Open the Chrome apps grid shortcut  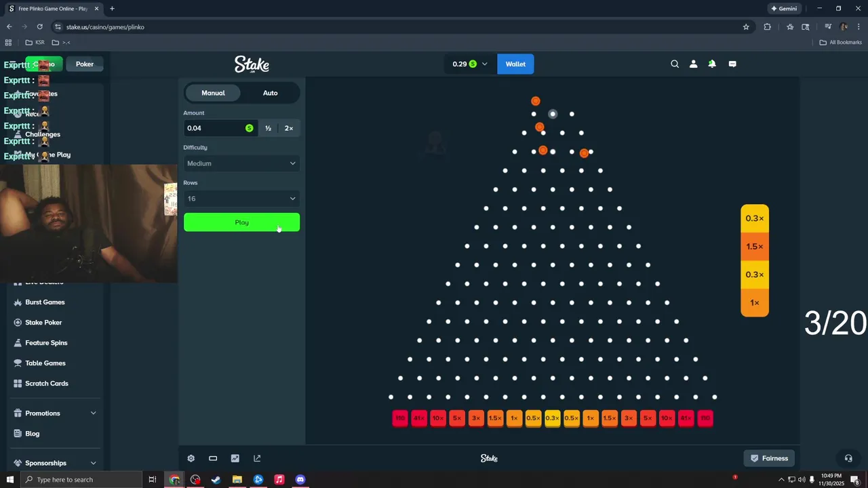(8, 42)
